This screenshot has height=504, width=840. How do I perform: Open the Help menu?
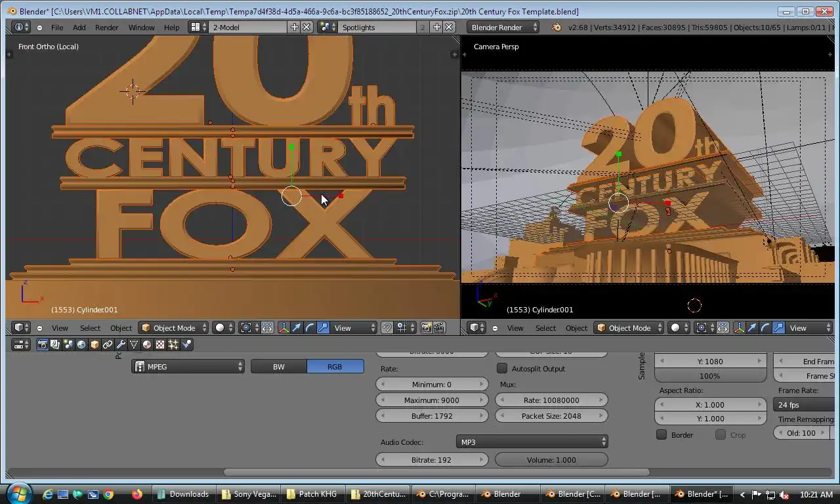pyautogui.click(x=171, y=27)
